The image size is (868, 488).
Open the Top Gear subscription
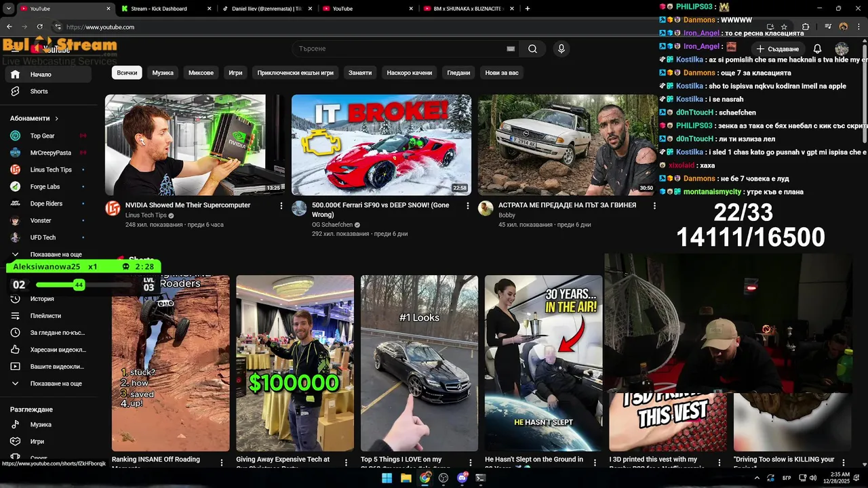[47, 136]
